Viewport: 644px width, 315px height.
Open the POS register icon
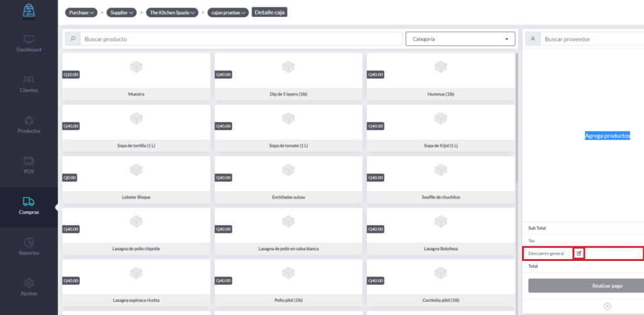(x=29, y=161)
